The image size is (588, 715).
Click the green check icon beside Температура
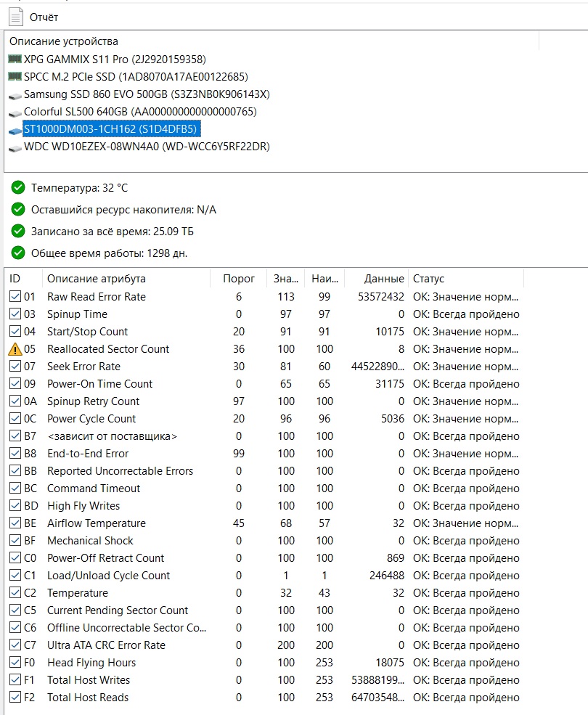click(x=18, y=188)
